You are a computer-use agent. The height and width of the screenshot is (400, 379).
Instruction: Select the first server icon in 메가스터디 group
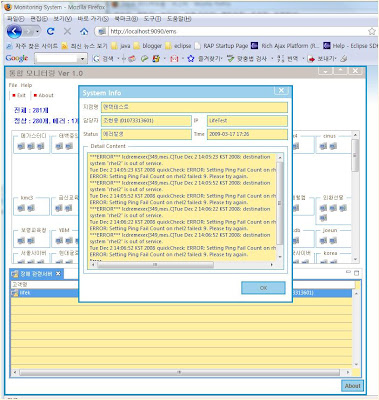pyautogui.click(x=21, y=146)
